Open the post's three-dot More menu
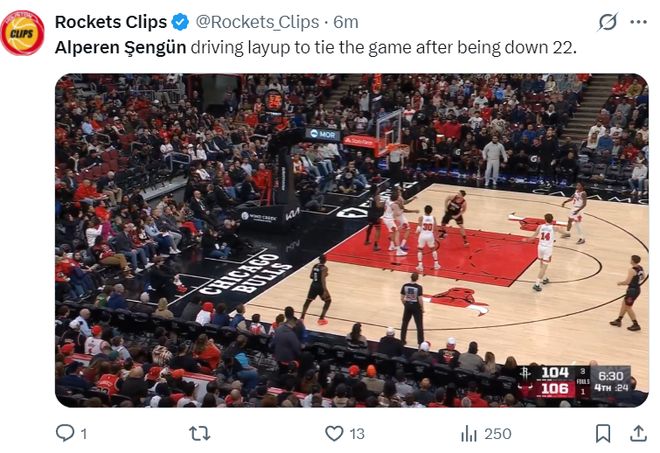The image size is (660, 453). click(639, 22)
